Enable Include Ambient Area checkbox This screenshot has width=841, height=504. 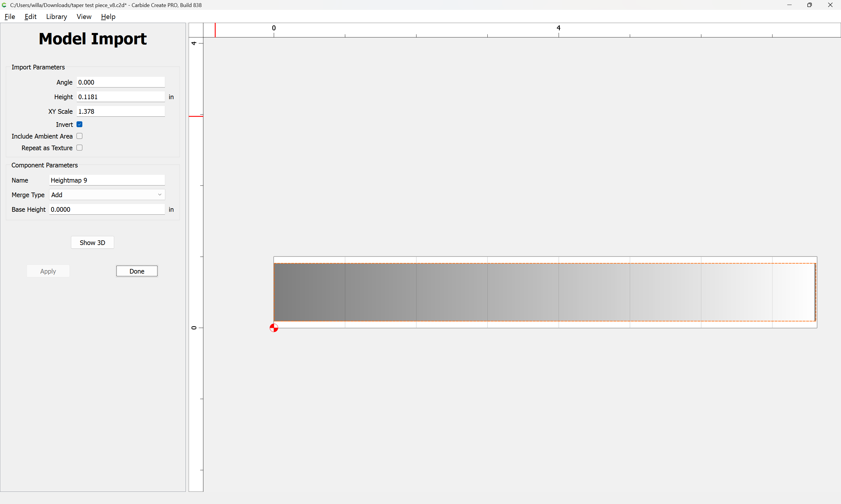(79, 136)
